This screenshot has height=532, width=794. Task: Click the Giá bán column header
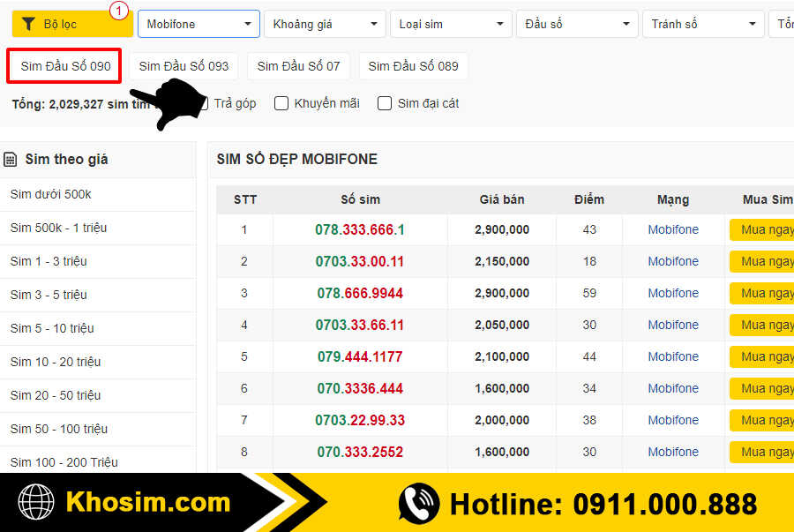pyautogui.click(x=502, y=199)
